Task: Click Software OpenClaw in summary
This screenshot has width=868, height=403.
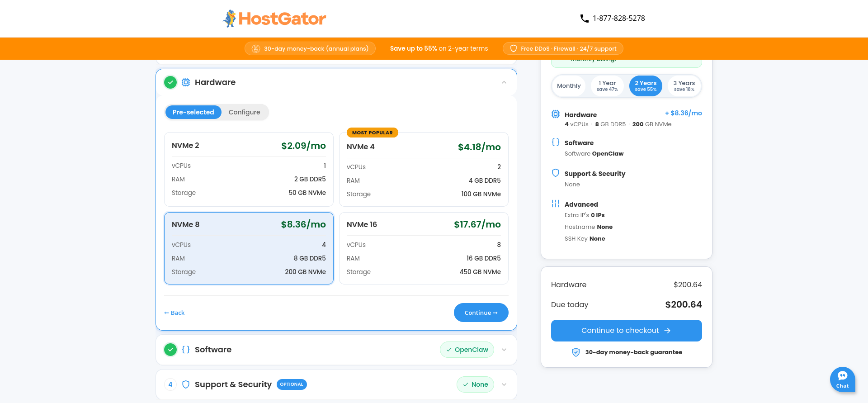Action: [594, 154]
